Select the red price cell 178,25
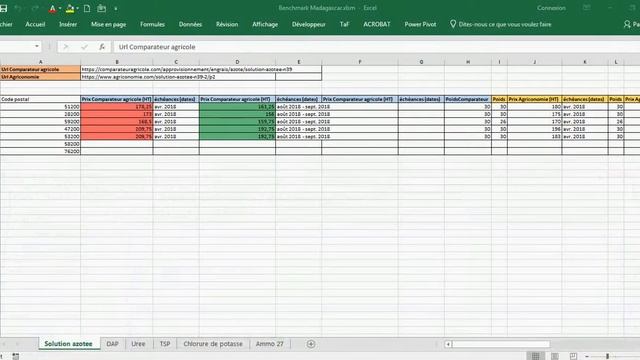The image size is (640, 360). tap(117, 107)
